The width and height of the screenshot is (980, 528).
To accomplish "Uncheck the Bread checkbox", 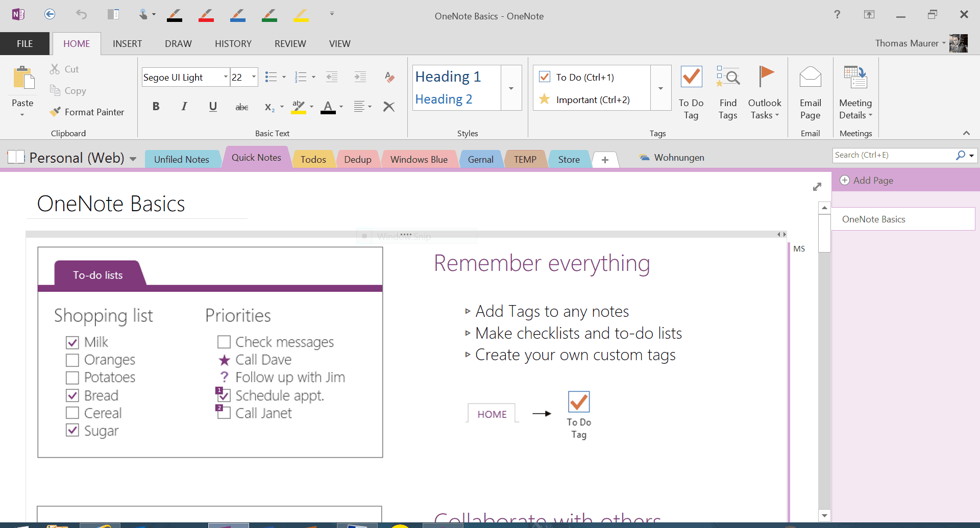I will click(72, 395).
